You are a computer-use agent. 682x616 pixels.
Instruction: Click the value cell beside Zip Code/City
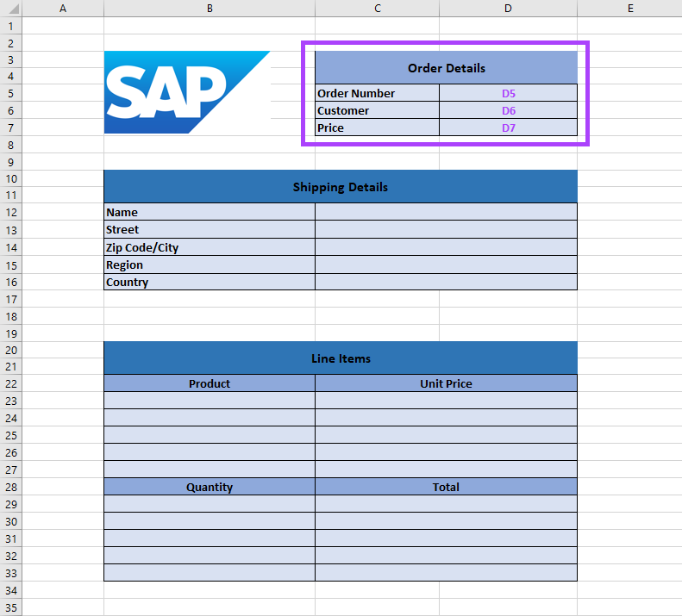tap(447, 247)
